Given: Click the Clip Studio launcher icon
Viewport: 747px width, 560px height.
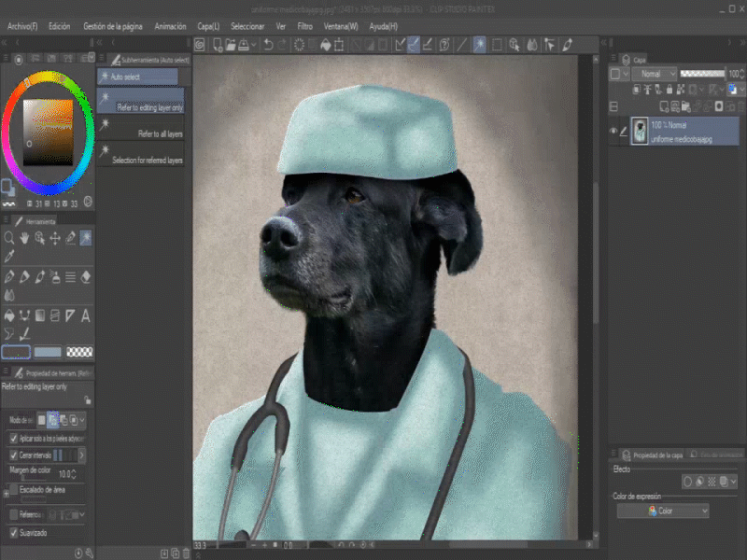Looking at the screenshot, I should click(200, 45).
